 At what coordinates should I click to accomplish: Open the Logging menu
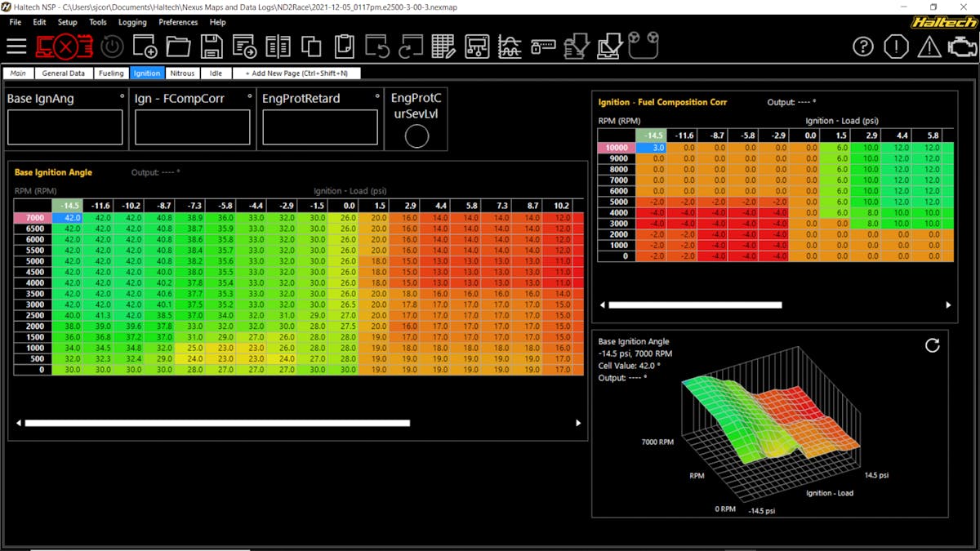[132, 22]
